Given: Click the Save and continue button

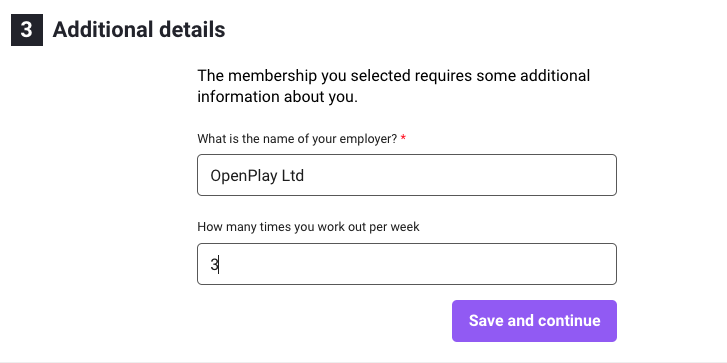Looking at the screenshot, I should coord(534,321).
